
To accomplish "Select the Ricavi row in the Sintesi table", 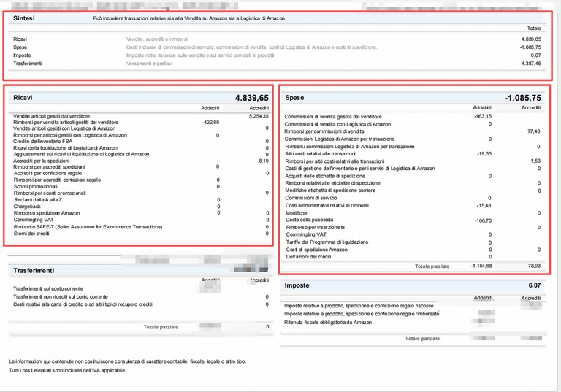I will [277, 39].
